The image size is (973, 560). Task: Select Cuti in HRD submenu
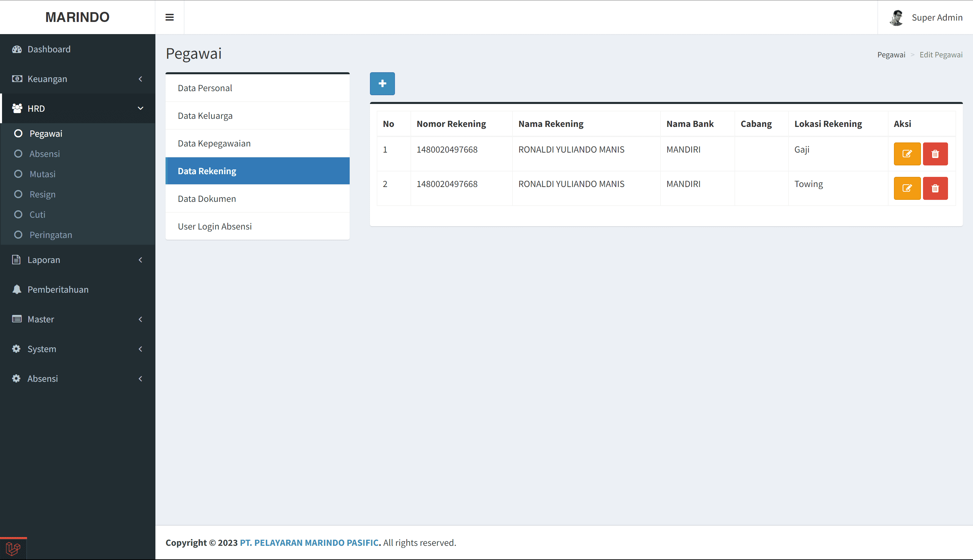[x=38, y=215]
